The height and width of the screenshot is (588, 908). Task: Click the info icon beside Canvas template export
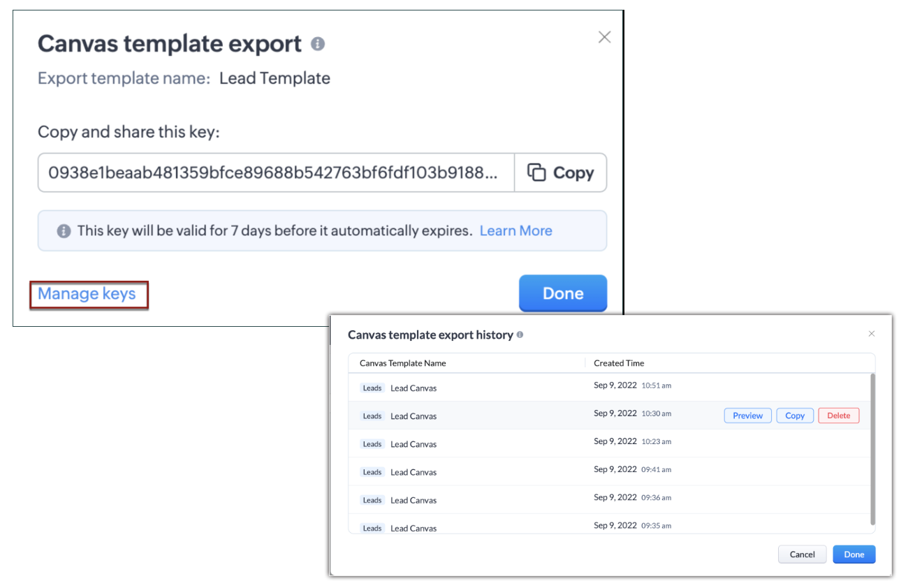[318, 44]
